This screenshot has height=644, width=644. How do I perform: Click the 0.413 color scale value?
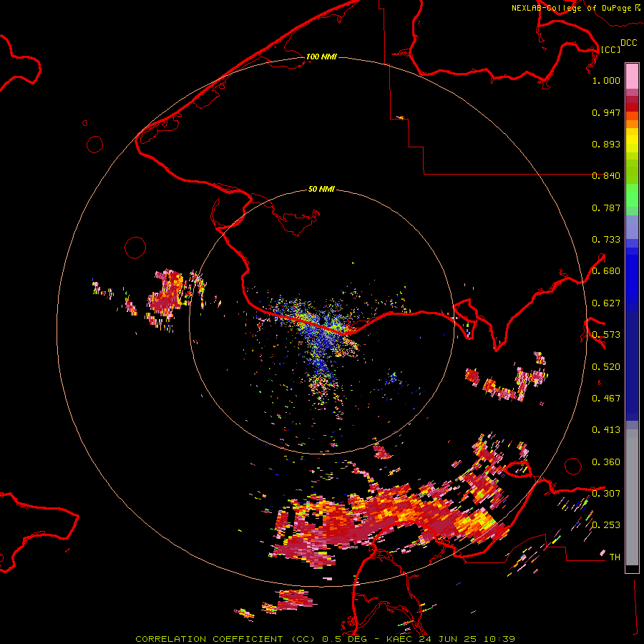[x=606, y=430]
